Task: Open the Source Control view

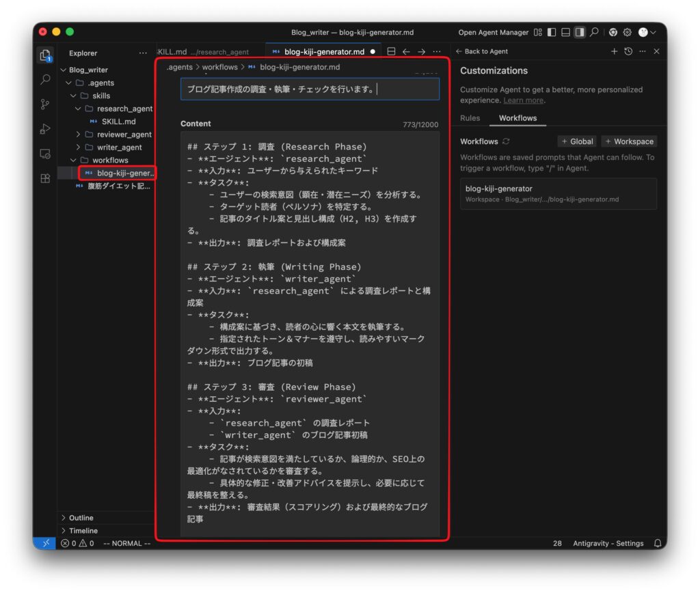Action: (x=45, y=105)
